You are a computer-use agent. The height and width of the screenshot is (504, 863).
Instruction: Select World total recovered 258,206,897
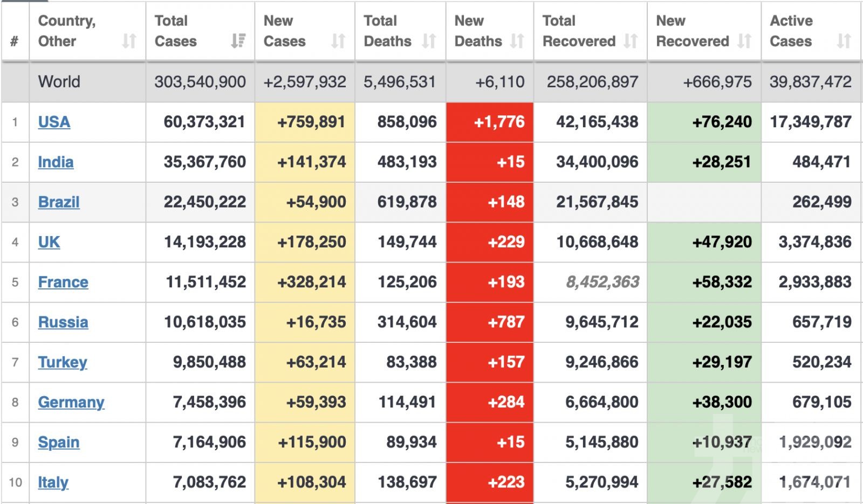593,82
